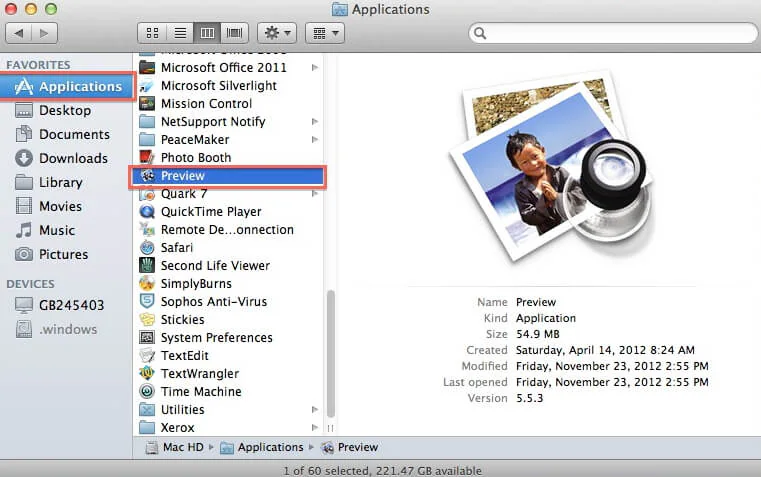Click the Stickies icon
Viewport: 761px width, 477px height.
point(147,319)
